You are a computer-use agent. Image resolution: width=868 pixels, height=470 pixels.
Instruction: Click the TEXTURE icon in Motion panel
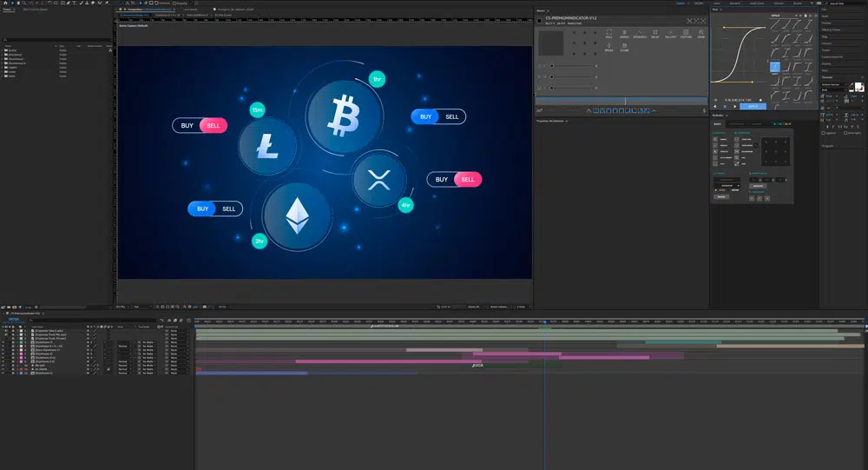pos(686,34)
